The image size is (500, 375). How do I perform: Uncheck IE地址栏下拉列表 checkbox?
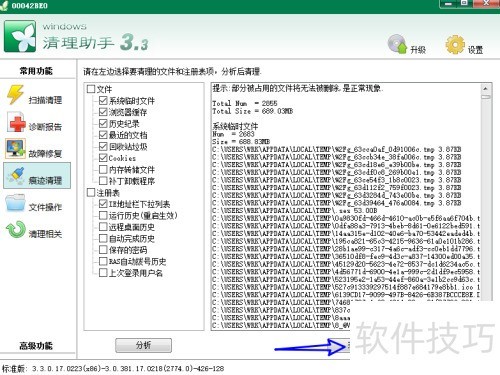pyautogui.click(x=103, y=204)
